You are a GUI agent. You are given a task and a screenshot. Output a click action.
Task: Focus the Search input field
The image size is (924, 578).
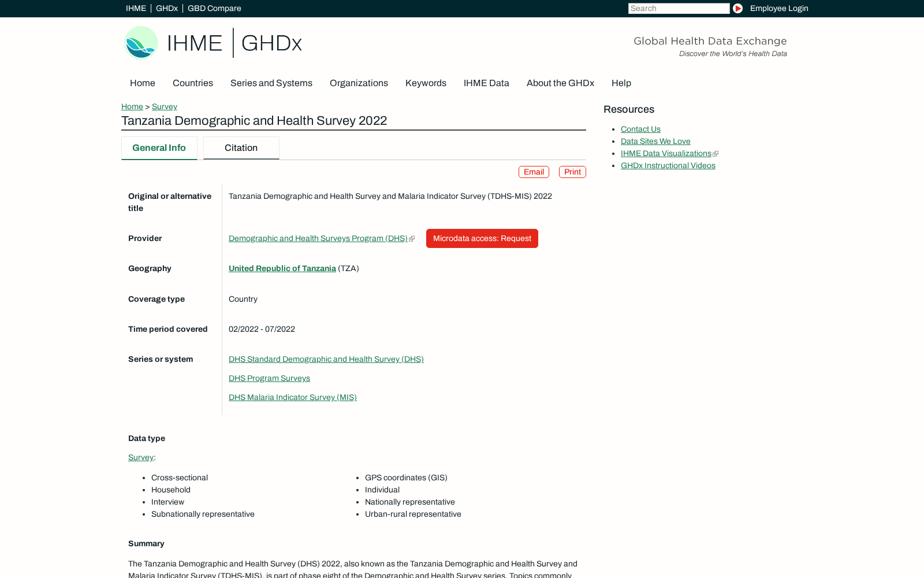pos(679,8)
